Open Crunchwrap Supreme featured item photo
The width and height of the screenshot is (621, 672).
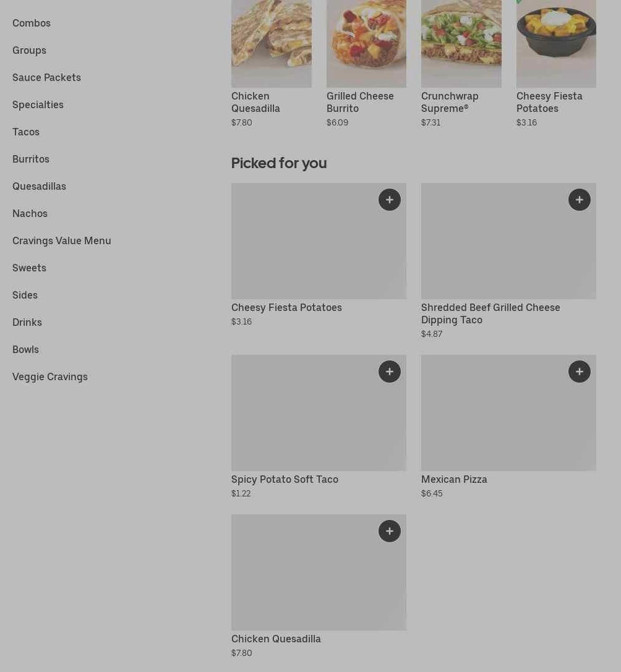click(461, 43)
